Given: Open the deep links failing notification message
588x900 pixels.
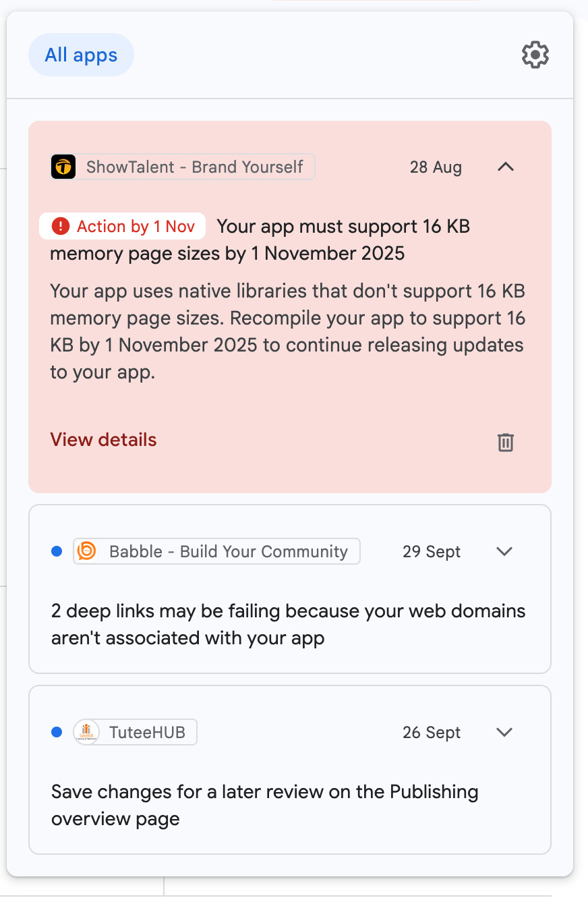Looking at the screenshot, I should tap(288, 625).
